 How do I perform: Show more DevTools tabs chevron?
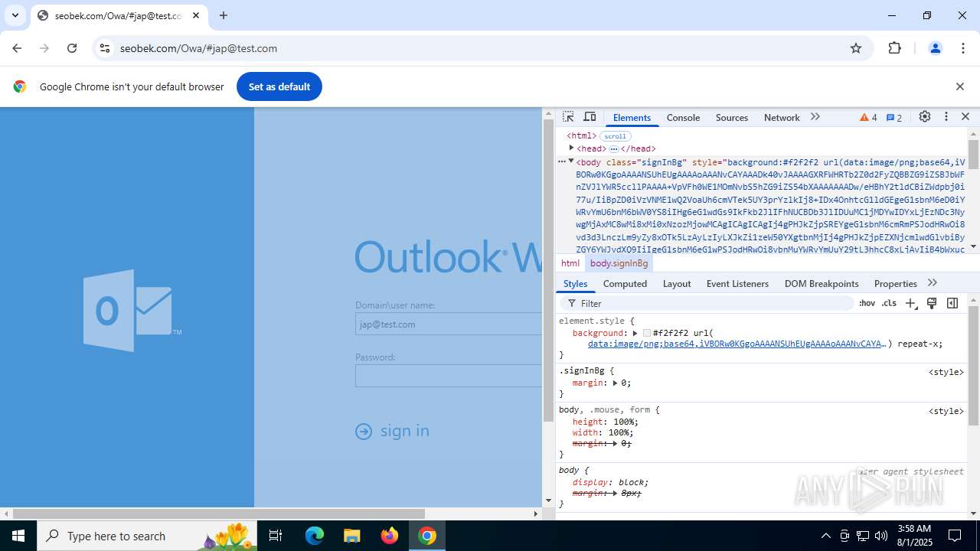[815, 117]
